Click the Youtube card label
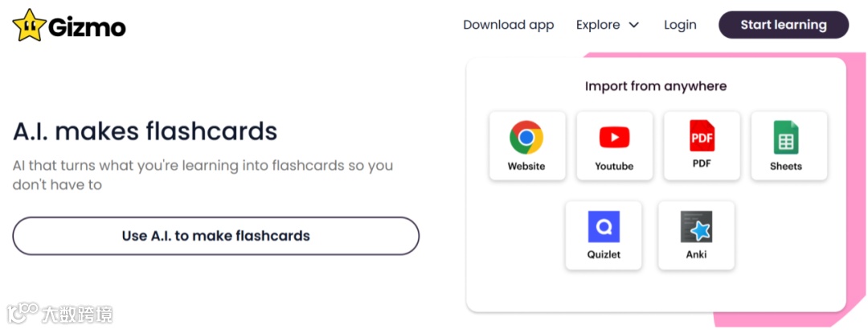868x330 pixels. 614,167
